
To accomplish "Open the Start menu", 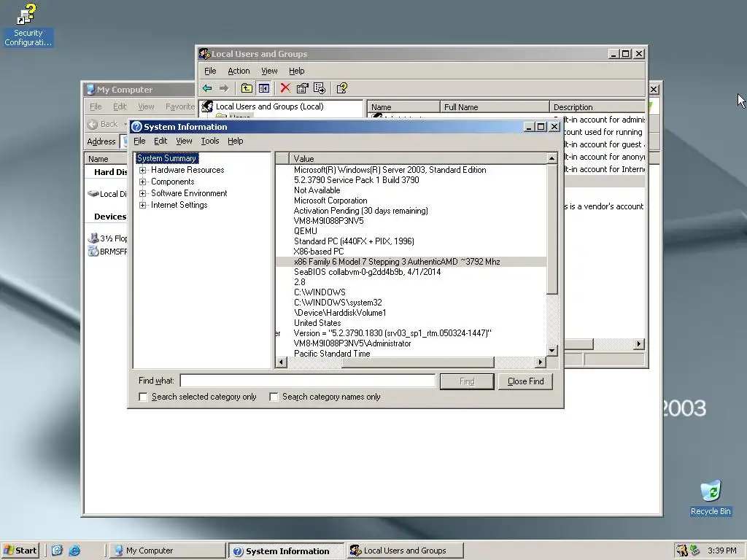I will [x=20, y=551].
